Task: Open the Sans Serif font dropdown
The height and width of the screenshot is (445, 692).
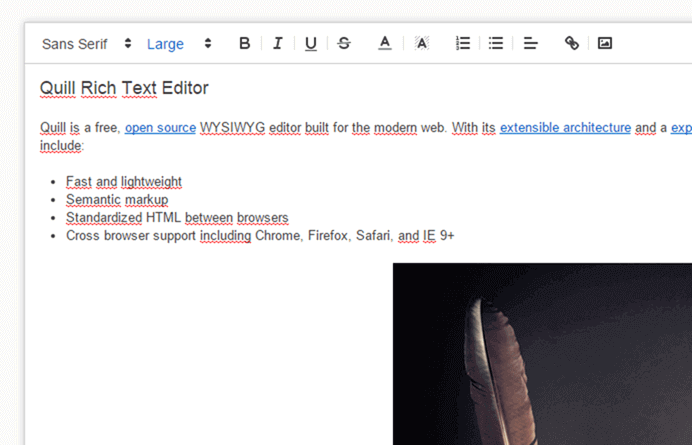Action: [x=86, y=44]
